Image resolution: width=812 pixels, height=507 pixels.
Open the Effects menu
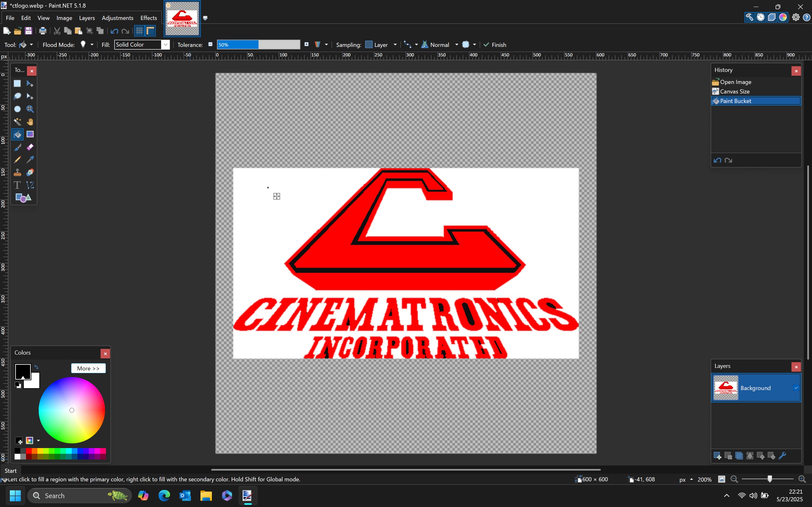148,18
